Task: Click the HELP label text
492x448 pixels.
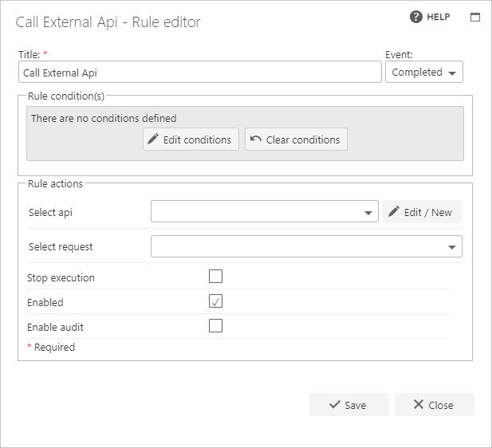Action: [x=439, y=17]
